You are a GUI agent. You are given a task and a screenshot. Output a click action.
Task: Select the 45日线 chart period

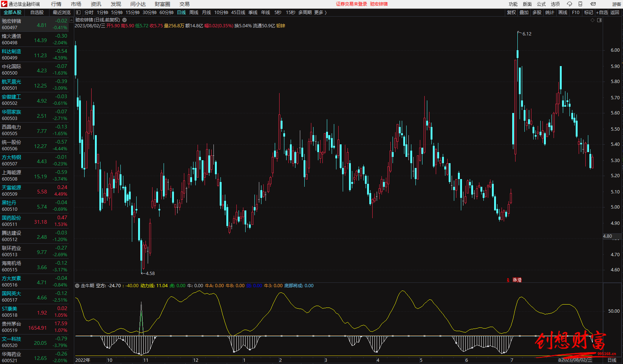click(x=238, y=13)
